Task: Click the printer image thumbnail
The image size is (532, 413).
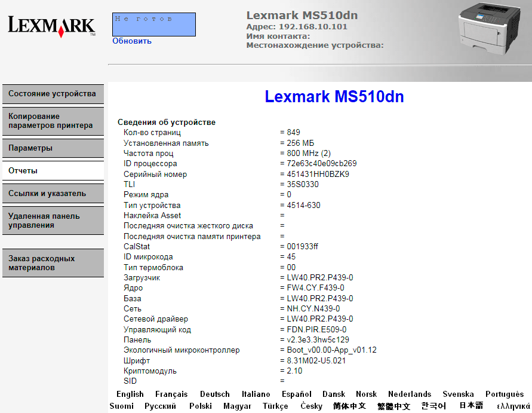Action: coord(490,29)
